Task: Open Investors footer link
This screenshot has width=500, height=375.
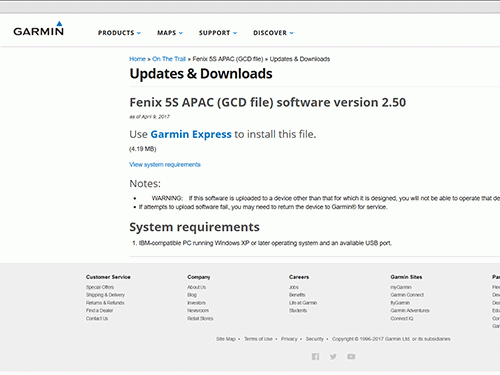Action: [197, 303]
